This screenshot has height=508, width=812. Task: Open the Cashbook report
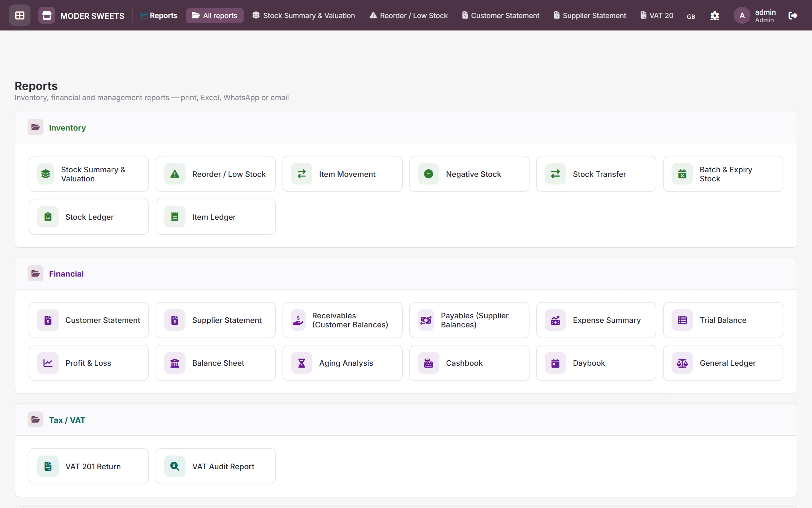469,363
